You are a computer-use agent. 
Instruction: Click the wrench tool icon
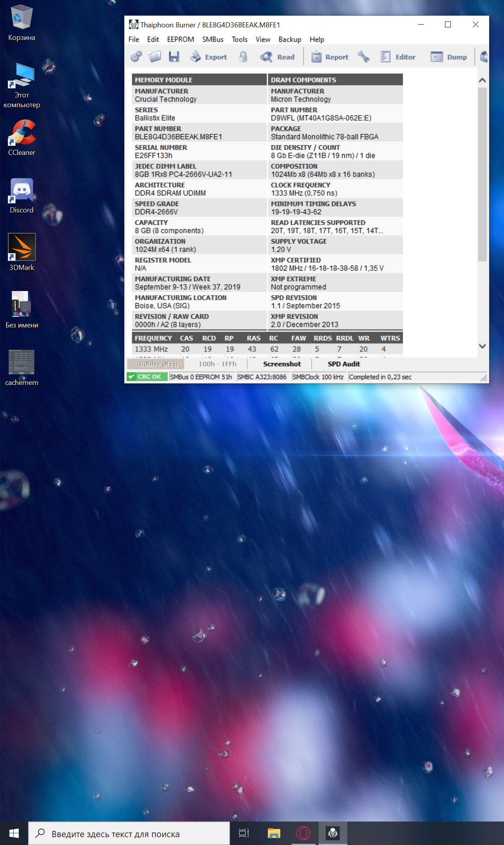pos(364,57)
